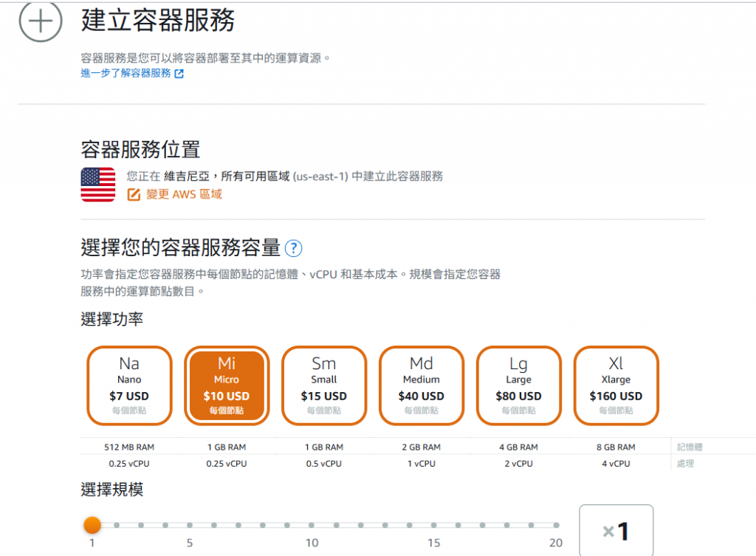Select the Micro $10 USD plan
Screen dimensions: 756x556
(227, 385)
